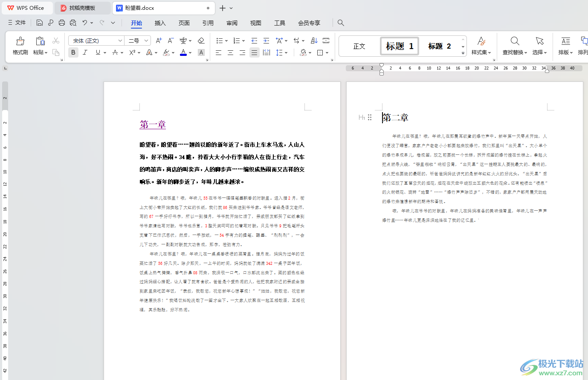Expand the Paste (粘贴) options arrow

(46, 52)
